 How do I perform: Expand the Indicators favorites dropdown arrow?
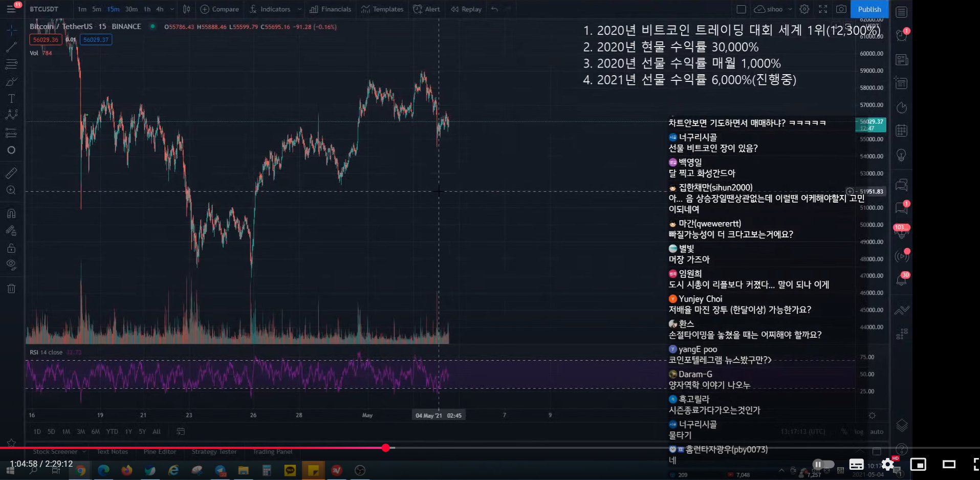(x=299, y=9)
